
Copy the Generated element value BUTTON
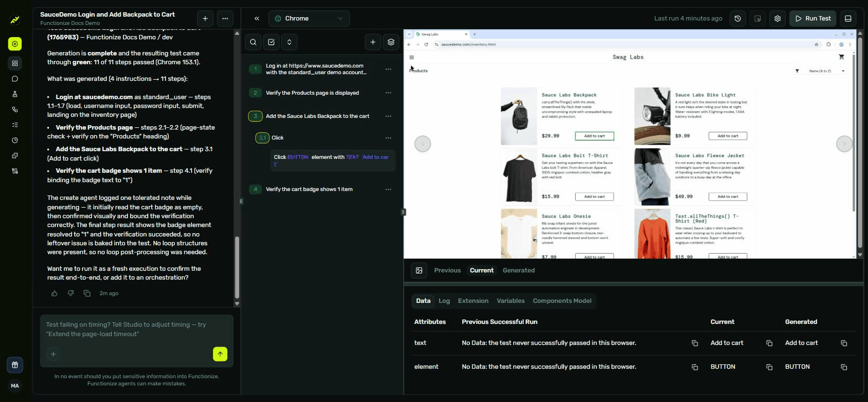tap(844, 367)
